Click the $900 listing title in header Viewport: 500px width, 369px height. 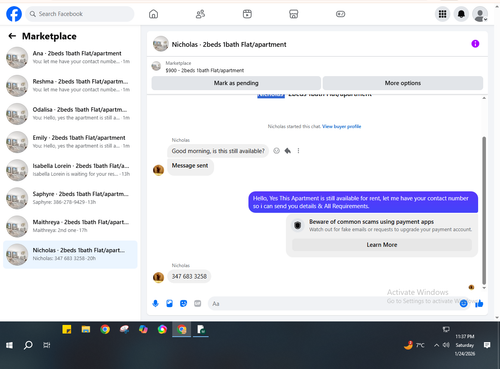pos(205,70)
